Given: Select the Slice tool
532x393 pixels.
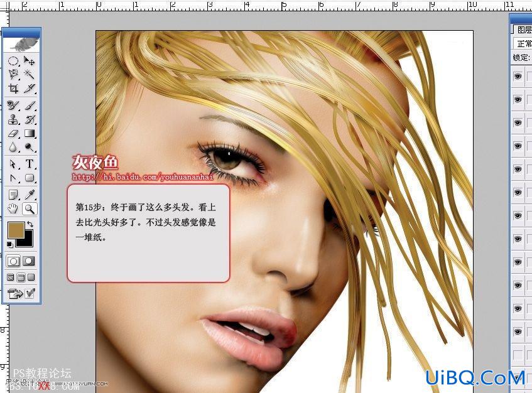Looking at the screenshot, I should pos(29,89).
